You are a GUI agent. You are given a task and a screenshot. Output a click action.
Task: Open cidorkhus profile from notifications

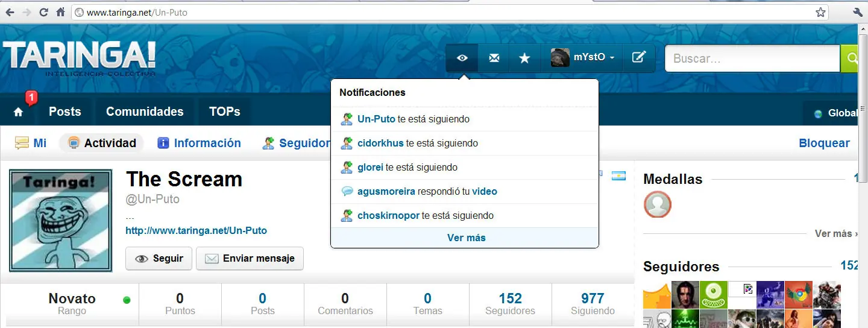(380, 143)
